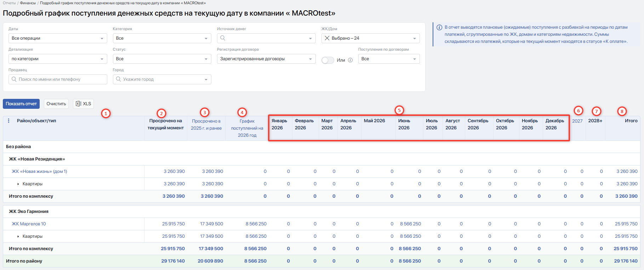Click the Итого по району row label

24,261
